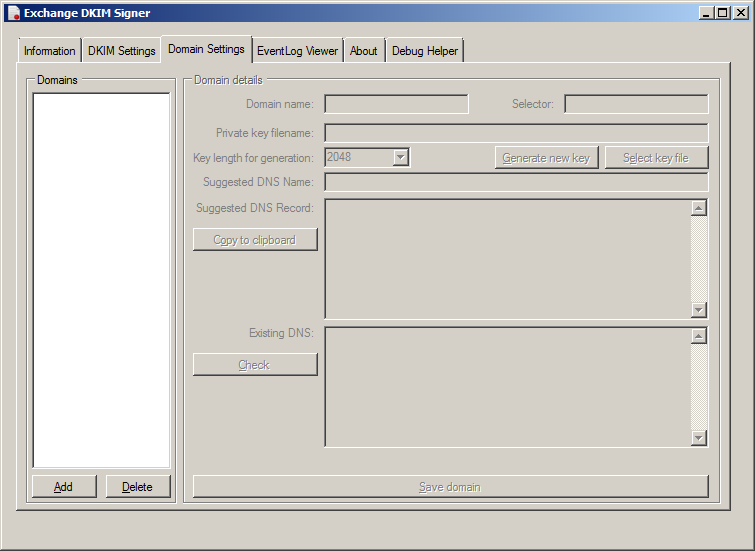755x551 pixels.
Task: Click the Check button for existing DNS
Action: point(255,365)
